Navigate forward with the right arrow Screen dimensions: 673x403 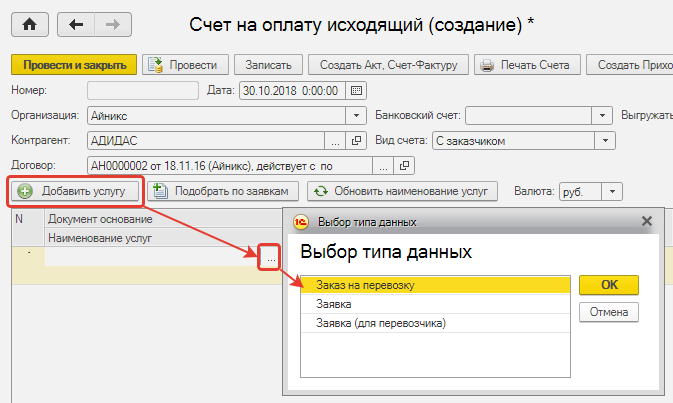(113, 24)
